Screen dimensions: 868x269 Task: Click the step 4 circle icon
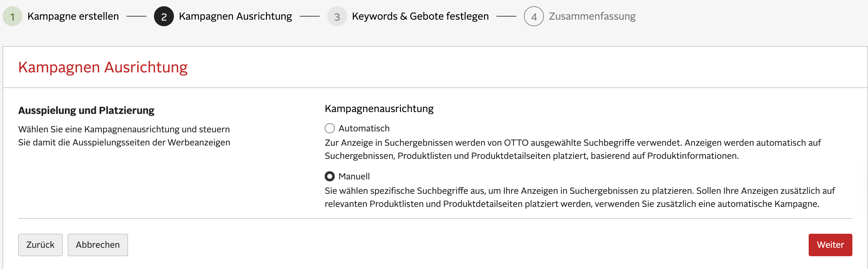pos(533,17)
